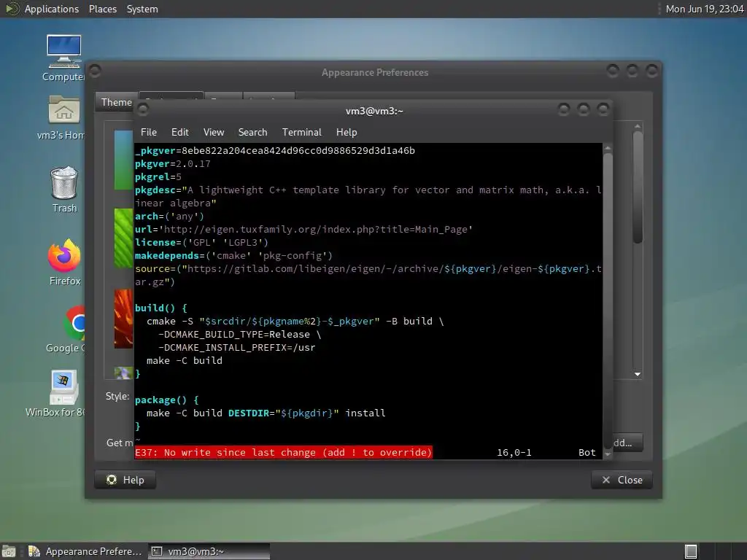Image resolution: width=747 pixels, height=560 pixels.
Task: Click the Appearance Preferences title bar
Action: pos(374,72)
